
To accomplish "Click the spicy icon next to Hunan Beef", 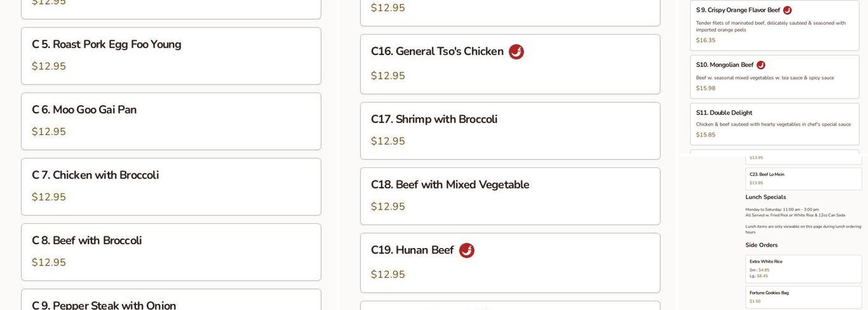I will [x=466, y=250].
